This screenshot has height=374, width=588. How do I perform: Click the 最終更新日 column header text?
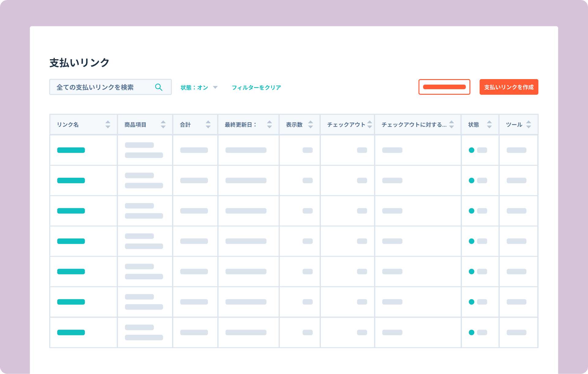tap(240, 124)
